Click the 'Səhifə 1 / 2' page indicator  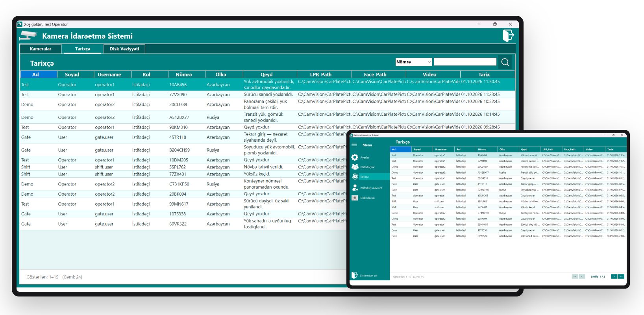[x=598, y=276]
